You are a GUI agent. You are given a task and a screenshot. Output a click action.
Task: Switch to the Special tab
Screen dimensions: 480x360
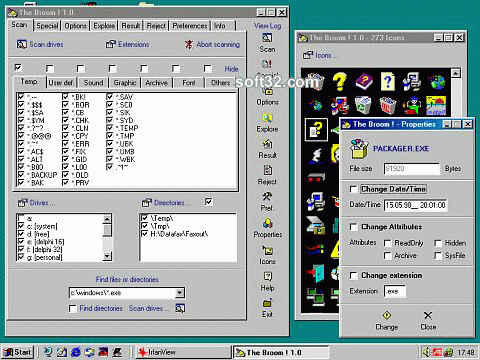point(47,26)
